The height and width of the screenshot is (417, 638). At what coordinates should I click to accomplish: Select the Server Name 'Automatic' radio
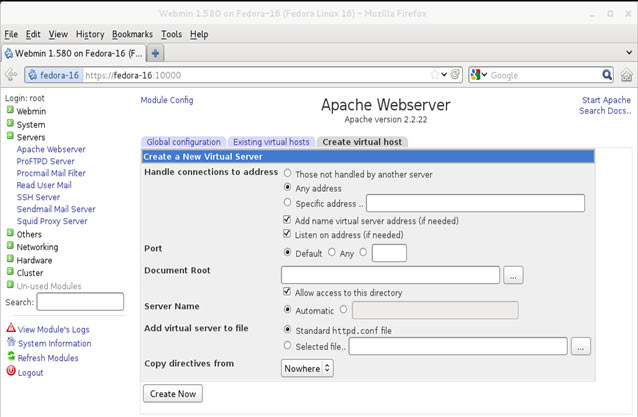287,310
